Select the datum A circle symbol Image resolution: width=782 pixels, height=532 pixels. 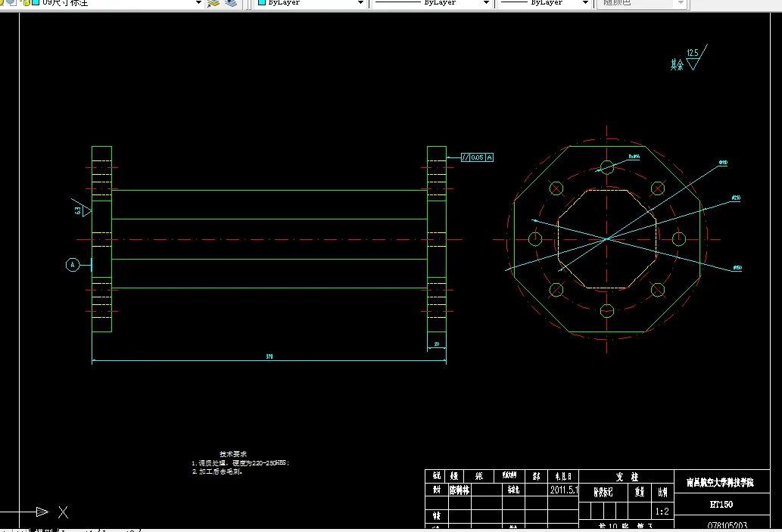(x=73, y=265)
